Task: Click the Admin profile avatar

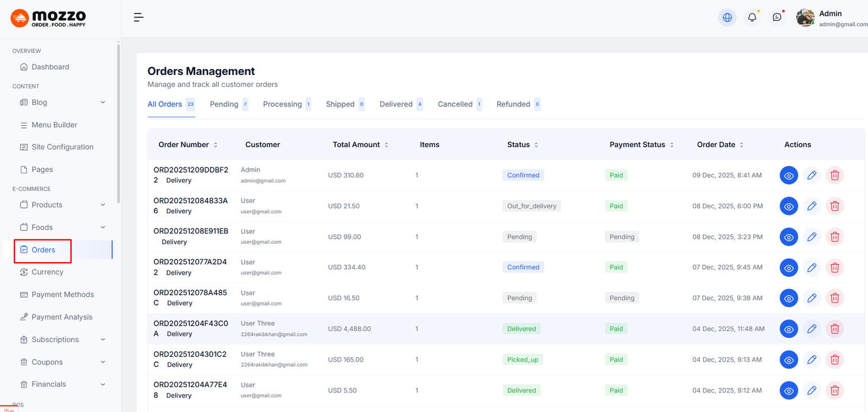Action: point(805,17)
